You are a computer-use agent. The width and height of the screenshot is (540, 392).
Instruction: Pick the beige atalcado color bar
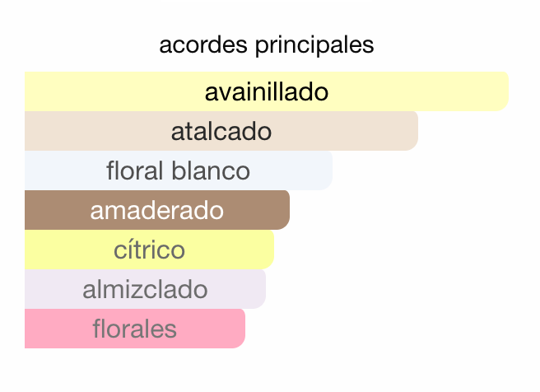[x=354, y=131]
